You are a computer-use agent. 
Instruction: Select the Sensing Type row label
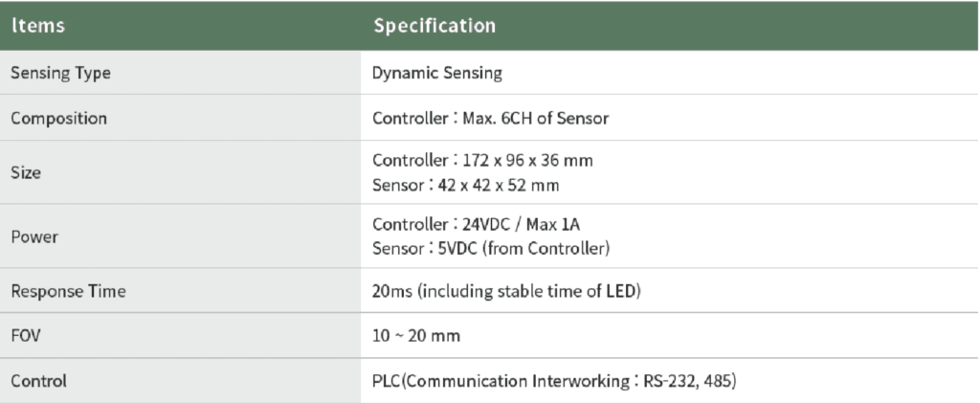click(60, 73)
